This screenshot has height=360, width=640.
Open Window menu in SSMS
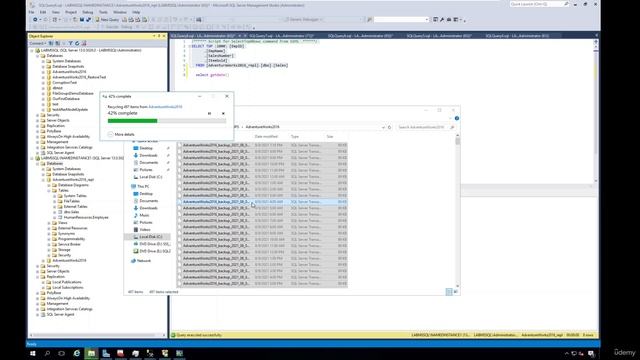pyautogui.click(x=120, y=12)
